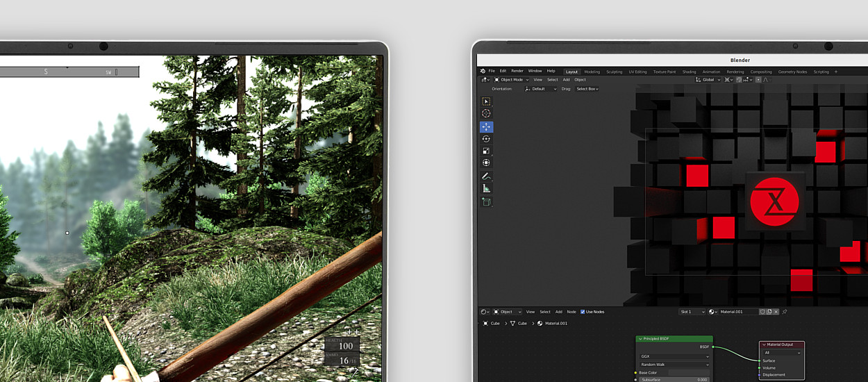Switch to the Texture Paint workspace tab
868x382 pixels.
[x=665, y=72]
